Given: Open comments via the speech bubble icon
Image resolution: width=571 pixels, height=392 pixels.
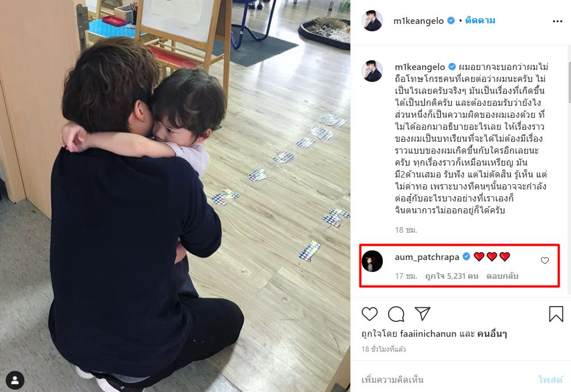Looking at the screenshot, I should (396, 313).
